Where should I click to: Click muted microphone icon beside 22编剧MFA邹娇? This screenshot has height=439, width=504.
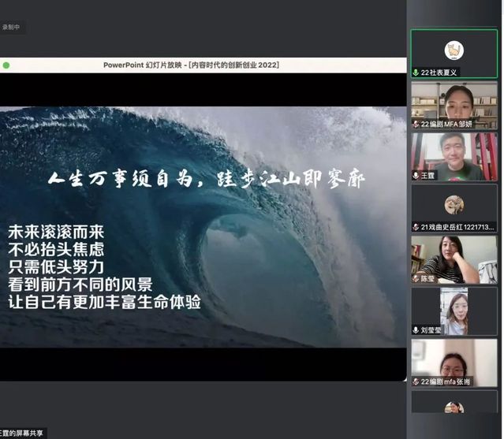pyautogui.click(x=416, y=124)
